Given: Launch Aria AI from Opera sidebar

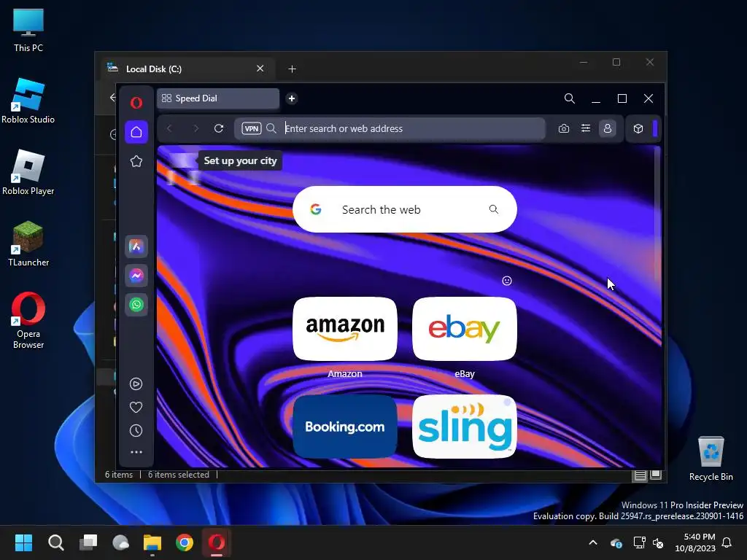Looking at the screenshot, I should coord(136,246).
